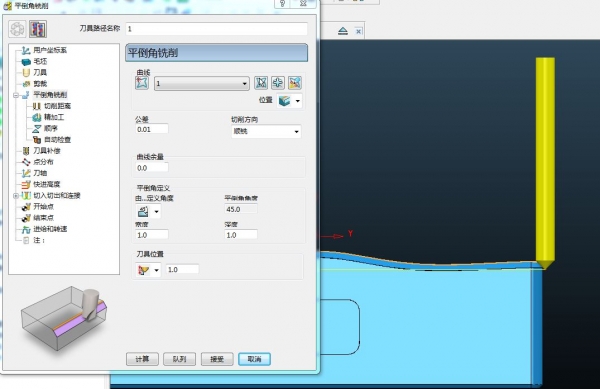Click the 刀具位置 tool position icon
This screenshot has height=389, width=600.
click(143, 270)
